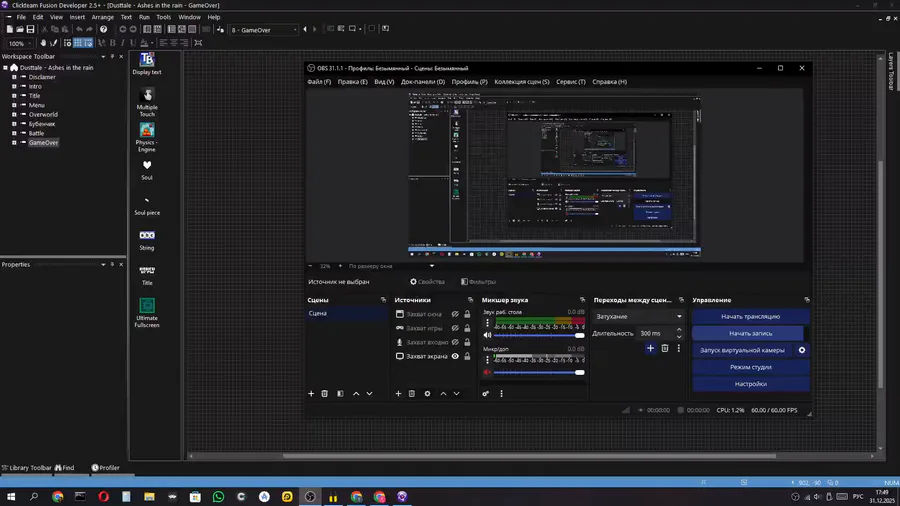Switch to the Library Toolbar tab
This screenshot has height=506, width=900.
tap(26, 468)
